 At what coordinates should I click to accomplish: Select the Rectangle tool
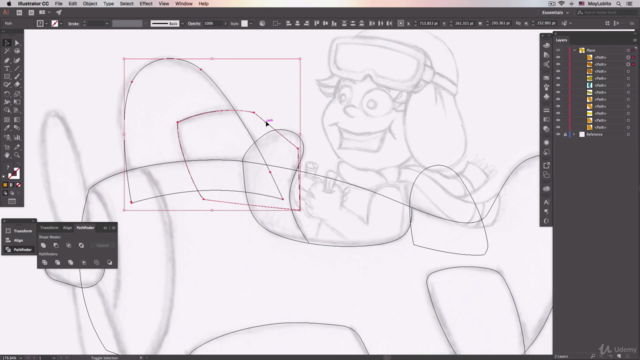coord(7,76)
